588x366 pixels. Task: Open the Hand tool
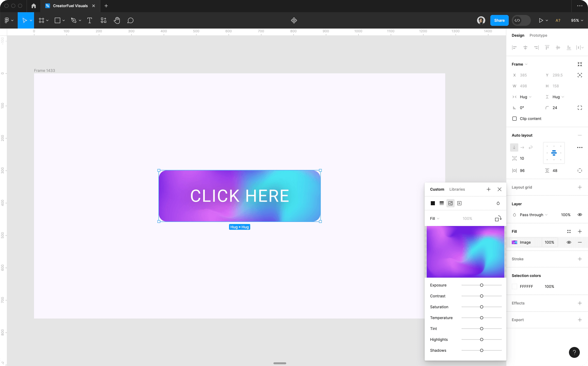[117, 20]
